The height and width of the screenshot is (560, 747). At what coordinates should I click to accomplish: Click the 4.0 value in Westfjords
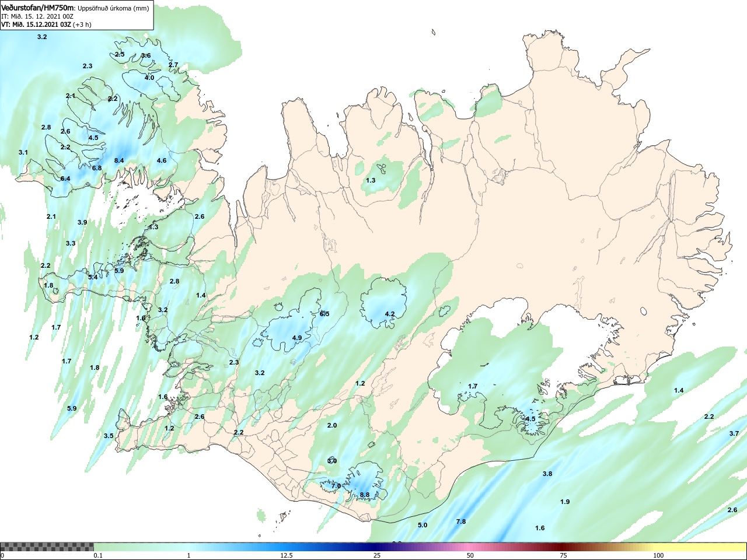(x=149, y=78)
